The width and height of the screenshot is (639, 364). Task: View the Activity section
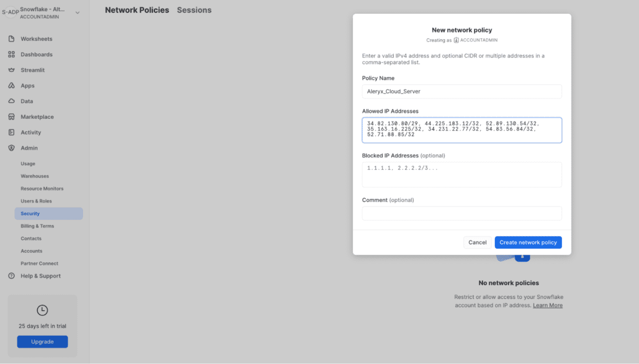pos(32,132)
